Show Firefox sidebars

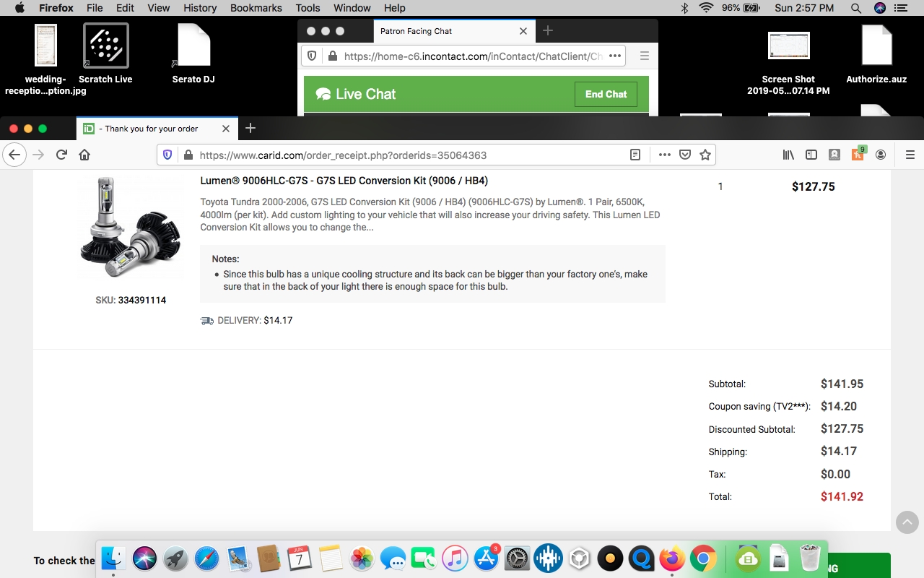pos(811,155)
